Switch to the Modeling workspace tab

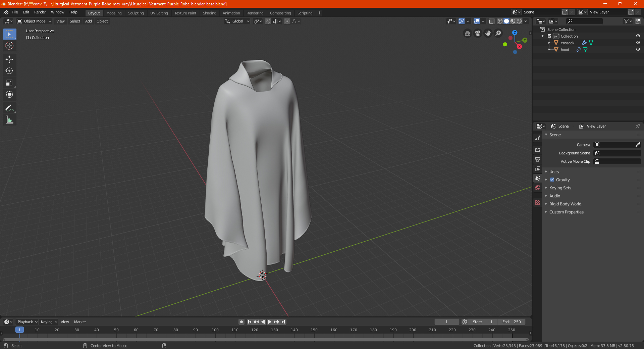[114, 13]
